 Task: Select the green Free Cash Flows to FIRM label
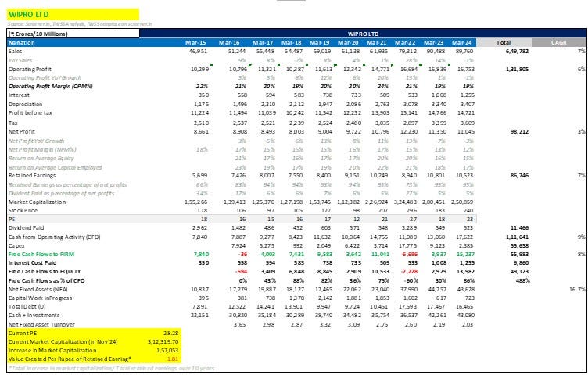coord(41,255)
